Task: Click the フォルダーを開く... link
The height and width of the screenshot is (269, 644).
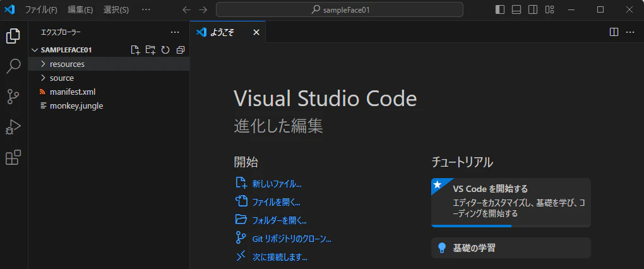Action: [x=279, y=220]
